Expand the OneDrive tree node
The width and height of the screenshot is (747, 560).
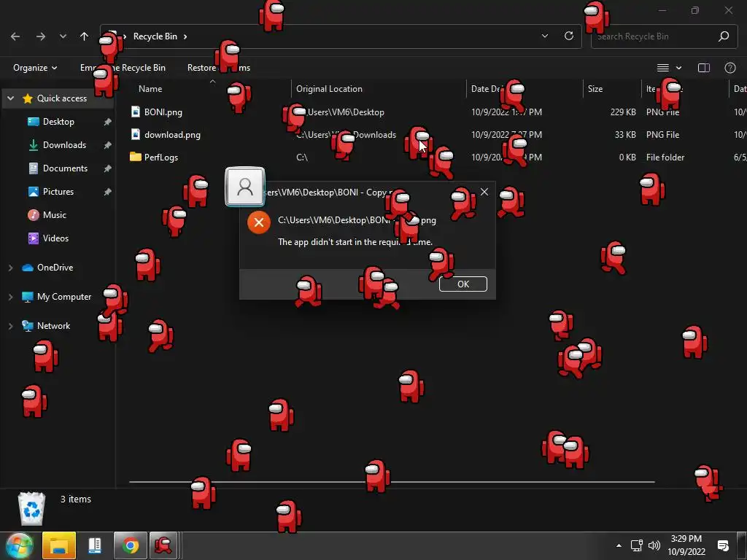pyautogui.click(x=10, y=268)
